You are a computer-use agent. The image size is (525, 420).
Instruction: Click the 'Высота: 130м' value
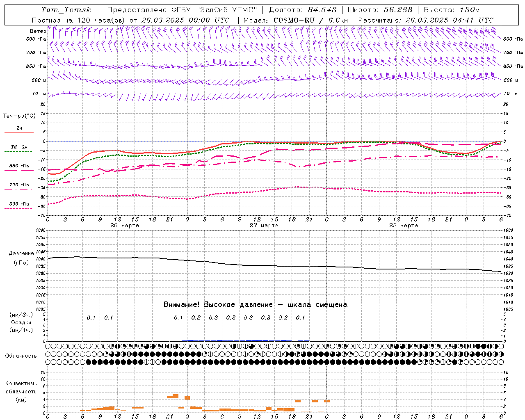[x=452, y=10]
